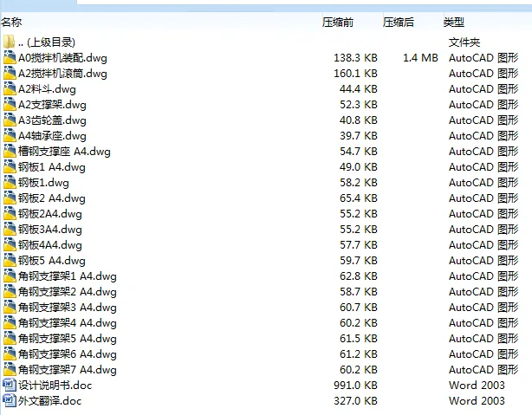Click the A0搅拌机装配.dwg file icon
Screen dimensions: 532x415
click(10, 58)
